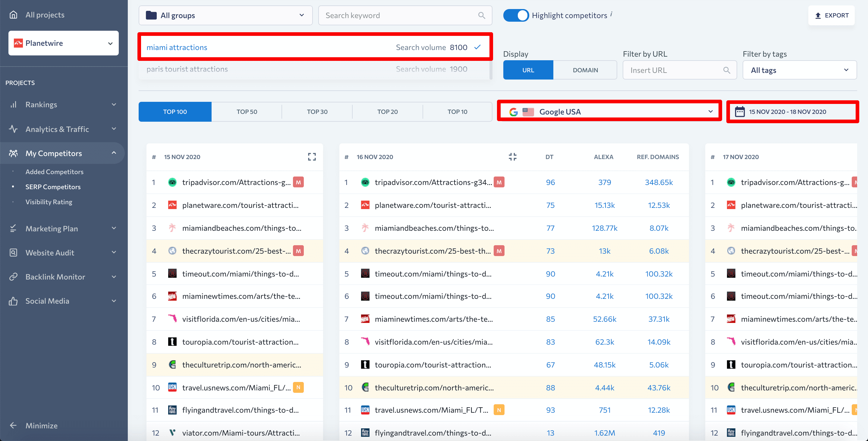The image size is (868, 441).
Task: Click the M badge beside thecrazytourist in 16 Nov
Action: pyautogui.click(x=499, y=251)
